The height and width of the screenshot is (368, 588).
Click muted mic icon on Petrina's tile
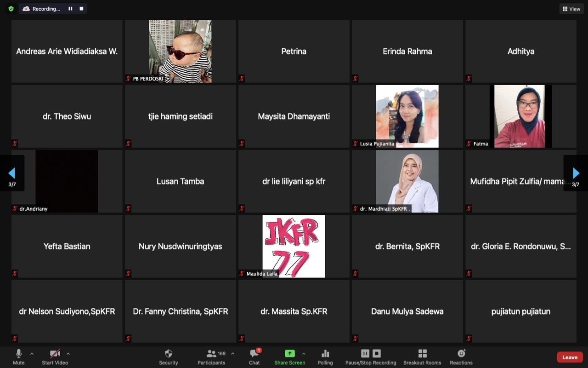point(242,79)
